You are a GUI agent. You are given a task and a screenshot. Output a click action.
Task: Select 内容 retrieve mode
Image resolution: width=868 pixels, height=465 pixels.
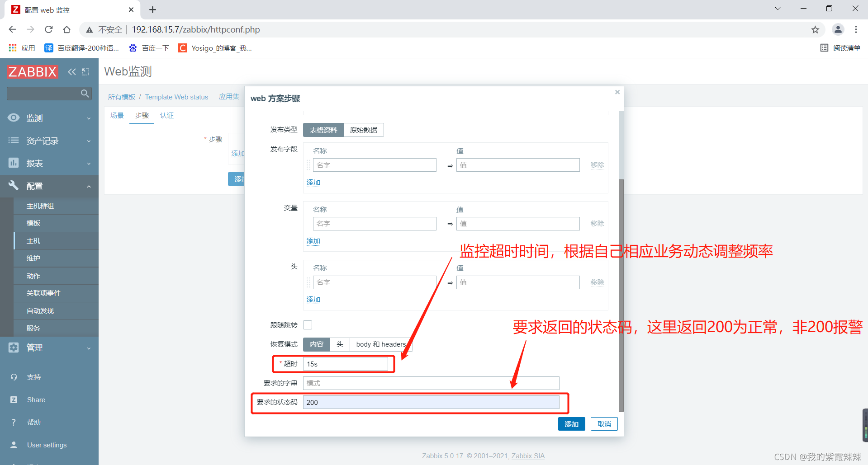click(317, 344)
